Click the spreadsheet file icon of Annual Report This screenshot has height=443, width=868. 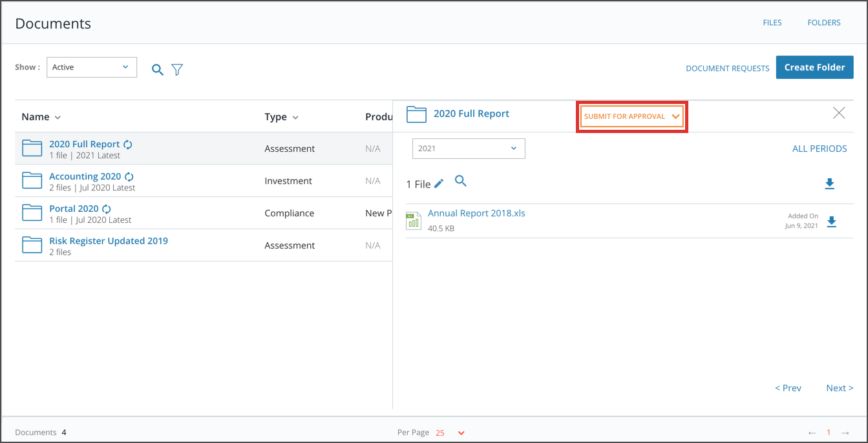click(414, 221)
